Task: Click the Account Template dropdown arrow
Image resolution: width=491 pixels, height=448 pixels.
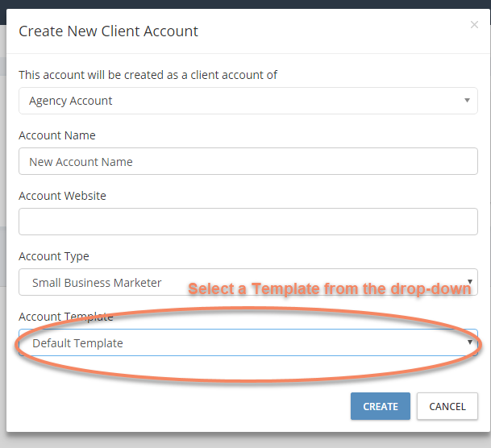Action: (470, 342)
